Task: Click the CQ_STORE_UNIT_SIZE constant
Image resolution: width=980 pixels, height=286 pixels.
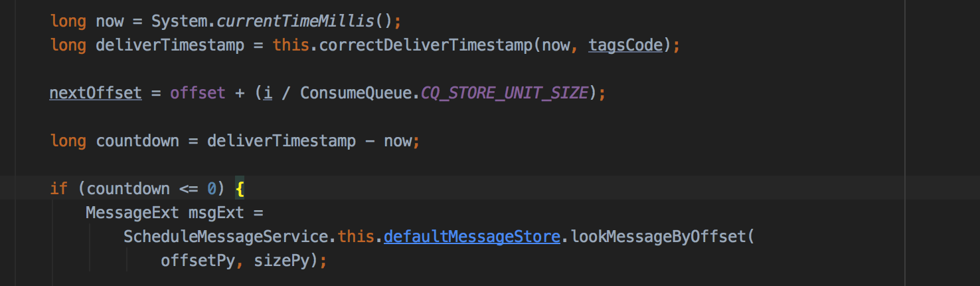Action: tap(505, 93)
